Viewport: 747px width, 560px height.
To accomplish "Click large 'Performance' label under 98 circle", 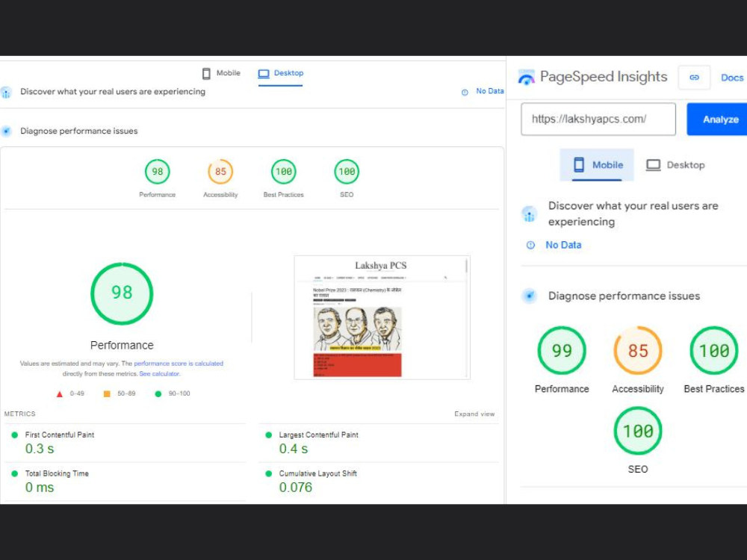I will [x=122, y=345].
